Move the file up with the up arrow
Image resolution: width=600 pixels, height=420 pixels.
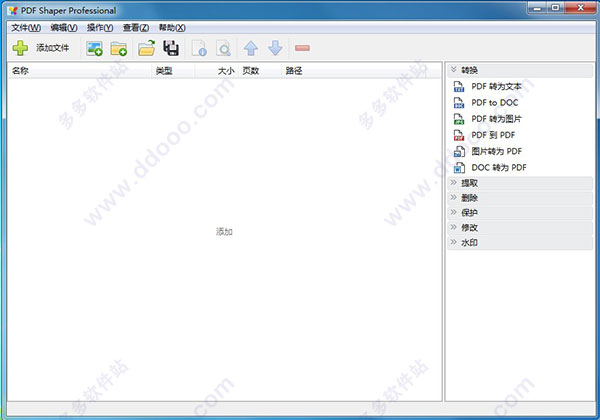click(x=251, y=49)
